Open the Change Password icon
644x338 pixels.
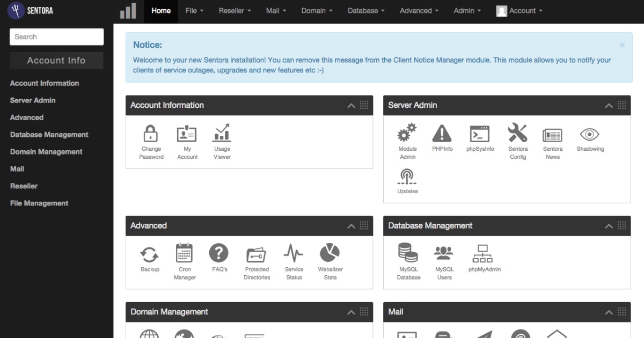click(x=151, y=134)
